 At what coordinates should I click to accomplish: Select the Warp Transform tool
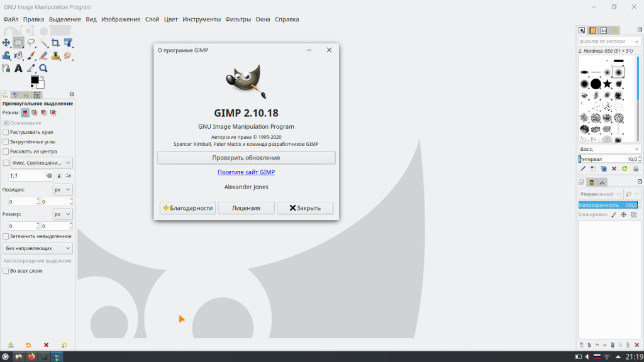6,55
